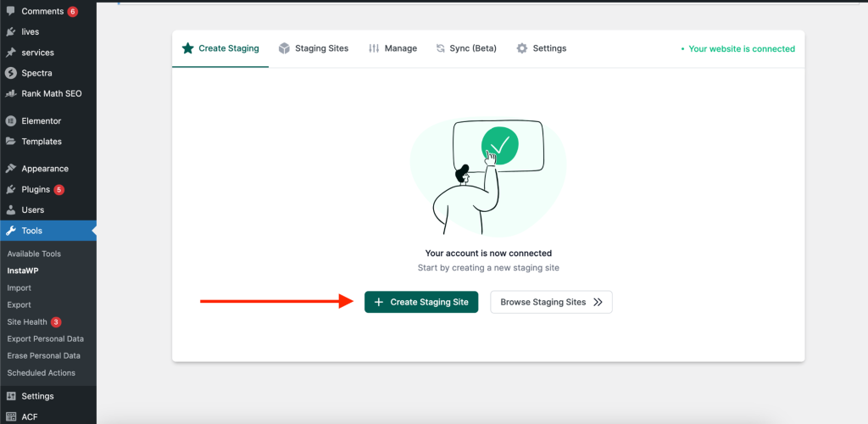Open the Manage tab

392,48
